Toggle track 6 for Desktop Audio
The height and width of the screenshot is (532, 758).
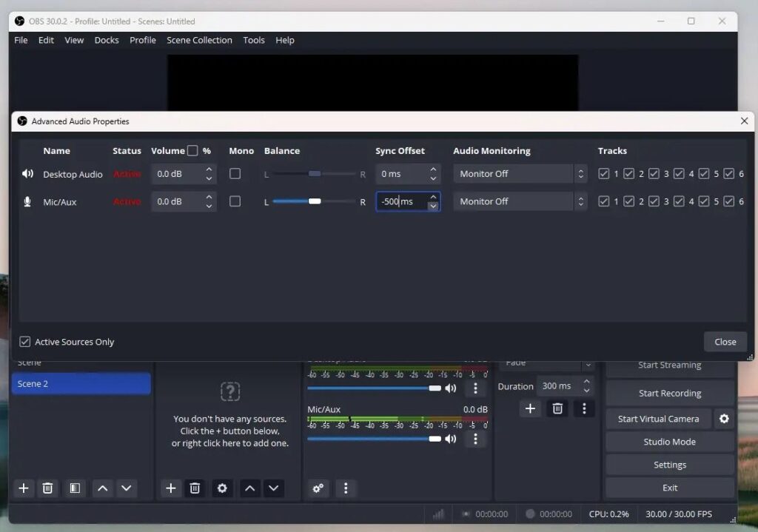[x=729, y=173]
